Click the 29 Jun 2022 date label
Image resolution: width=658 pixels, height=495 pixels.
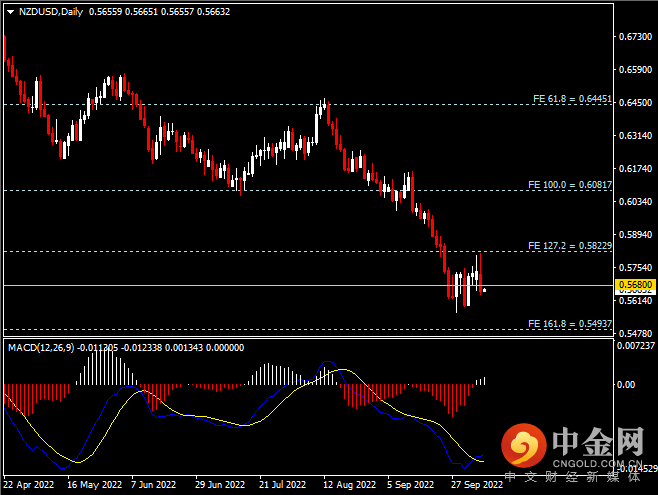pyautogui.click(x=220, y=485)
